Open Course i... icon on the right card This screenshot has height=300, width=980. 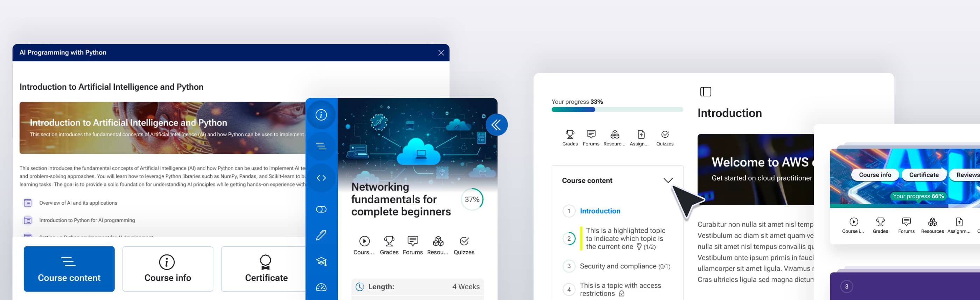point(853,225)
